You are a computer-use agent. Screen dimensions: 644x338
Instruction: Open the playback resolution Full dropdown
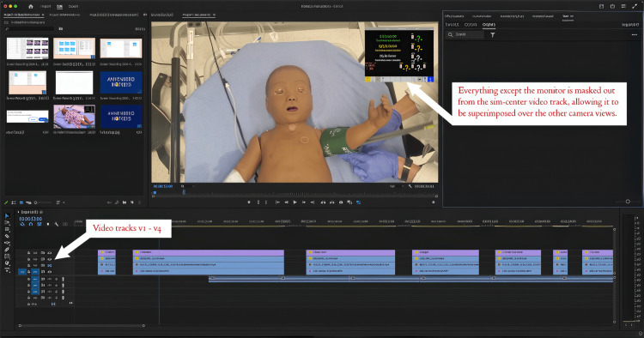[x=396, y=186]
